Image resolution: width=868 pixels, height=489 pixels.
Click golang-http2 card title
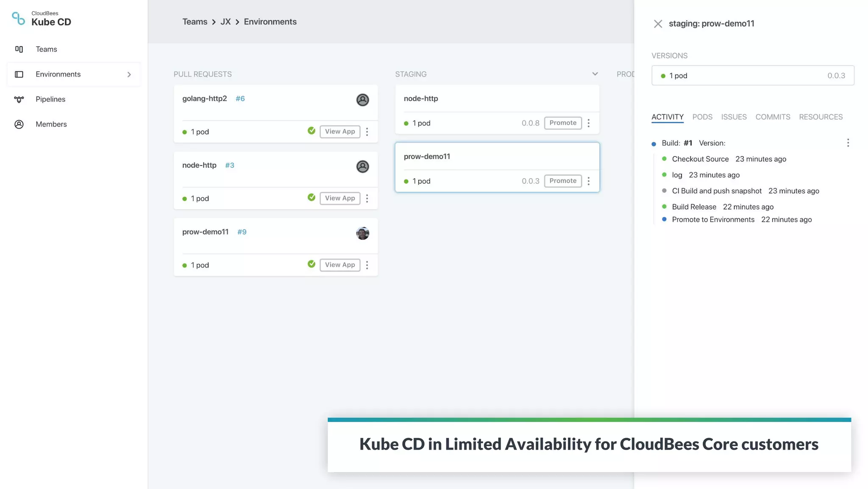click(204, 98)
